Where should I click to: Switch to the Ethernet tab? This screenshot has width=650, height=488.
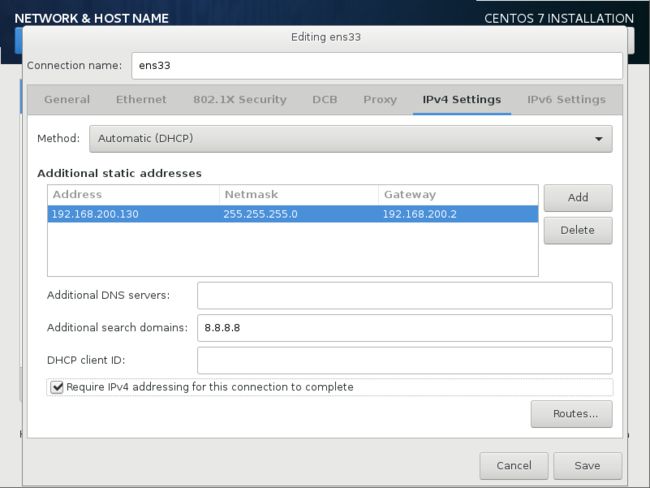[x=141, y=100]
